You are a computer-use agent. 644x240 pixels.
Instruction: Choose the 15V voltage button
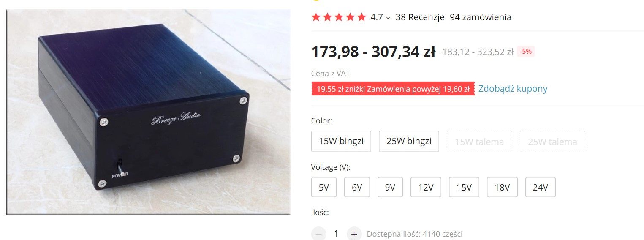click(x=464, y=187)
